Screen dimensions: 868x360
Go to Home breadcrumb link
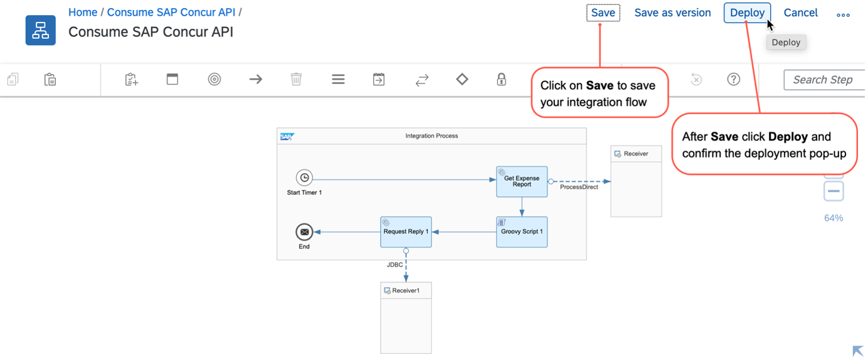(83, 13)
